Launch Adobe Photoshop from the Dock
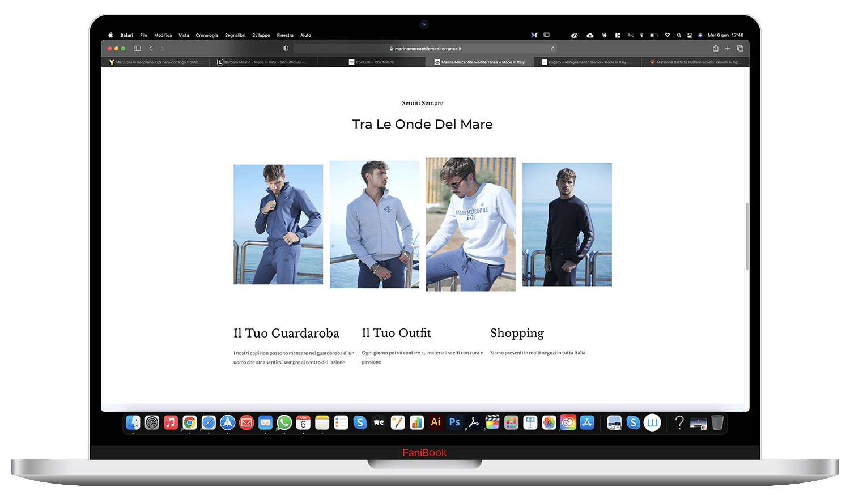Image resolution: width=850 pixels, height=504 pixels. (454, 422)
